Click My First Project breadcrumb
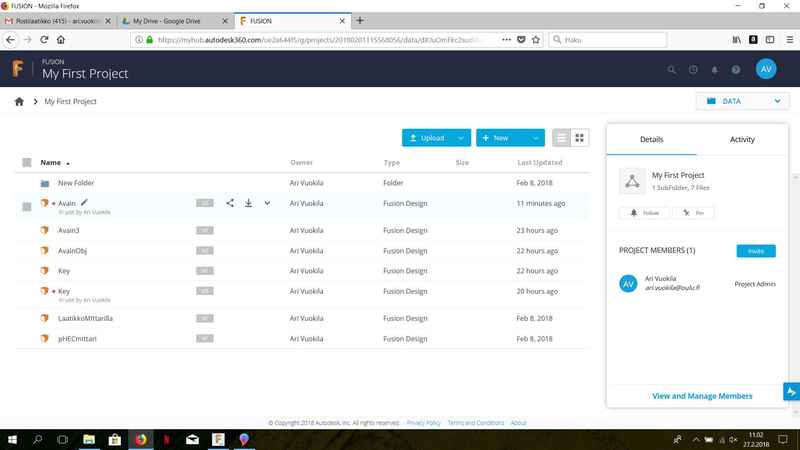Screen dimensions: 800x450 tap(70, 102)
